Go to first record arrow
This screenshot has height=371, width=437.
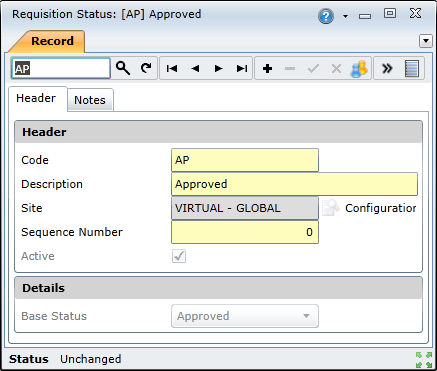coord(172,69)
